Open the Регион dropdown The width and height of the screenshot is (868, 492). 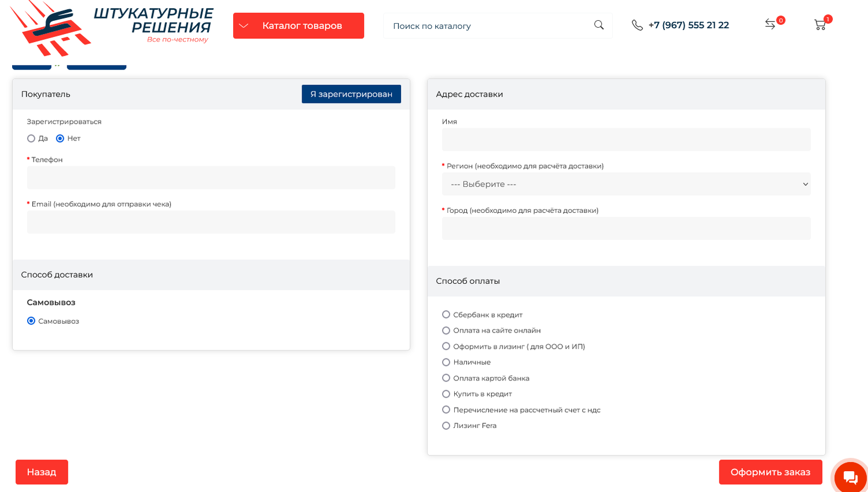point(626,184)
